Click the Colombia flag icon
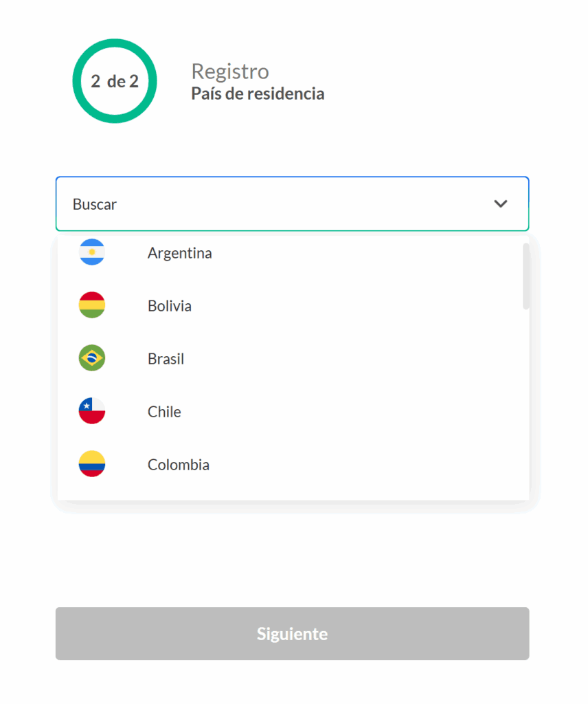This screenshot has height=704, width=588. pyautogui.click(x=92, y=464)
